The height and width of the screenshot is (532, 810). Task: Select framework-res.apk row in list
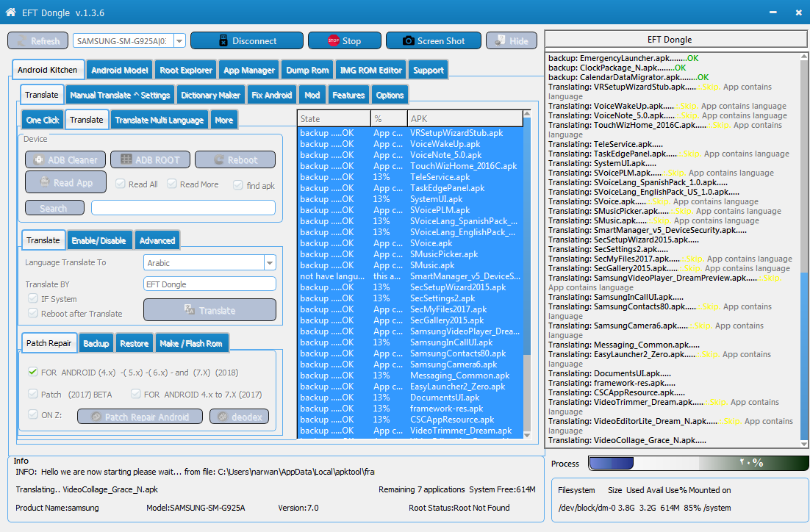coord(410,409)
